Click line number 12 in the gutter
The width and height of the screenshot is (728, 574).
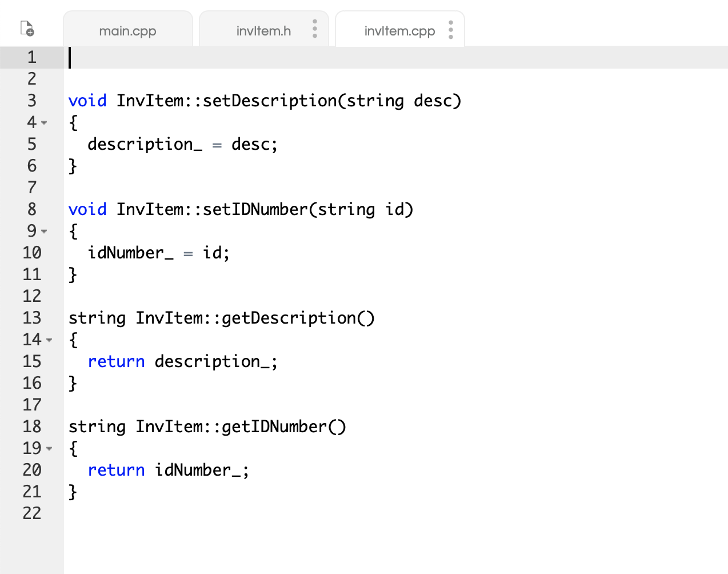pyautogui.click(x=32, y=296)
